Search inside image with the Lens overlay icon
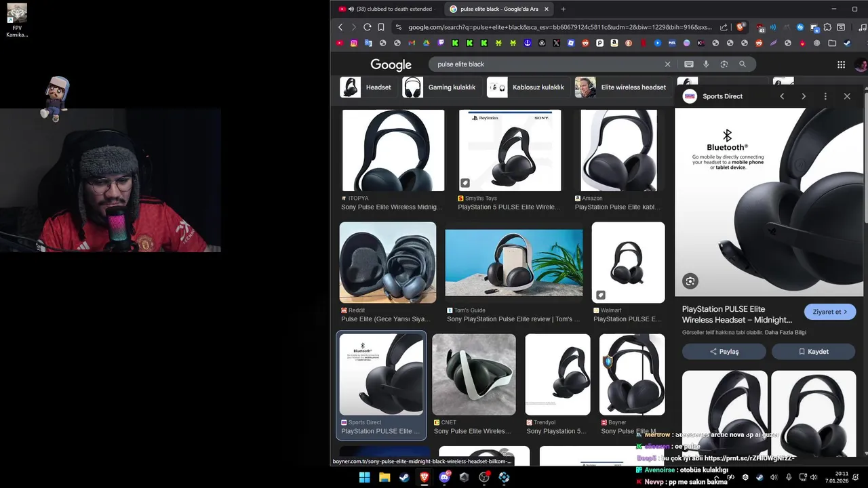 [x=690, y=281]
